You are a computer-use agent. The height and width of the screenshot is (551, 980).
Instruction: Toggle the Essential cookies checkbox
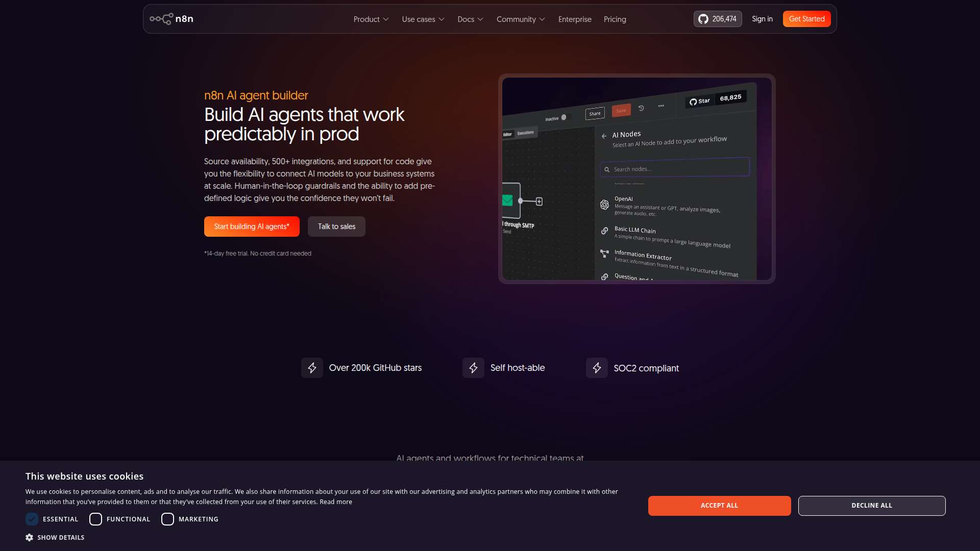click(32, 519)
